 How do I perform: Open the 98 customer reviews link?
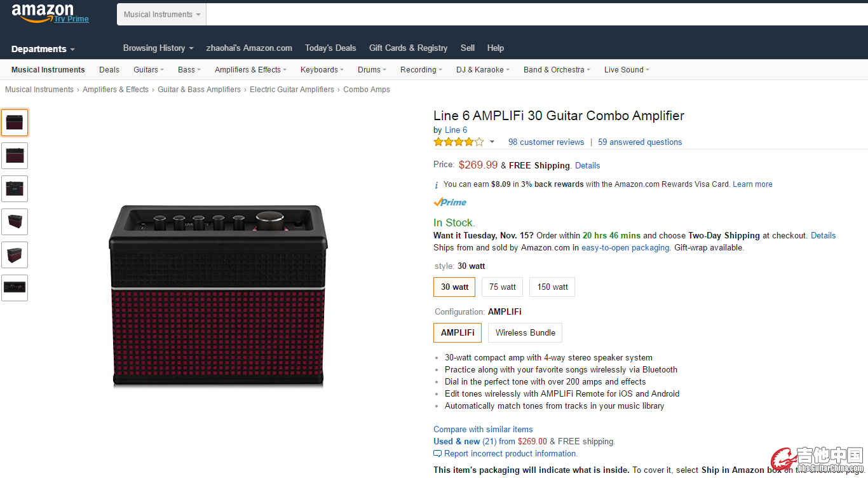(x=546, y=142)
